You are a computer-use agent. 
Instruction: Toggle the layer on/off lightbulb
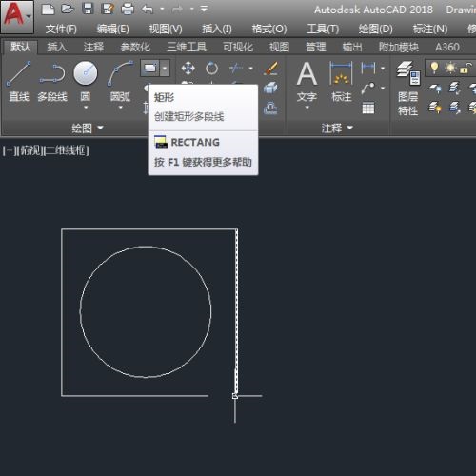pos(434,68)
